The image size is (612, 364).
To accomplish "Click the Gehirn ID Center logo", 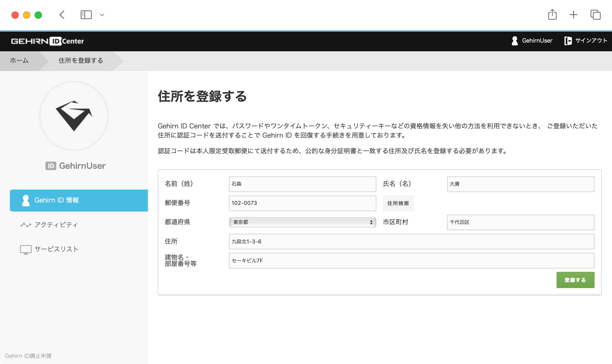I will click(47, 41).
